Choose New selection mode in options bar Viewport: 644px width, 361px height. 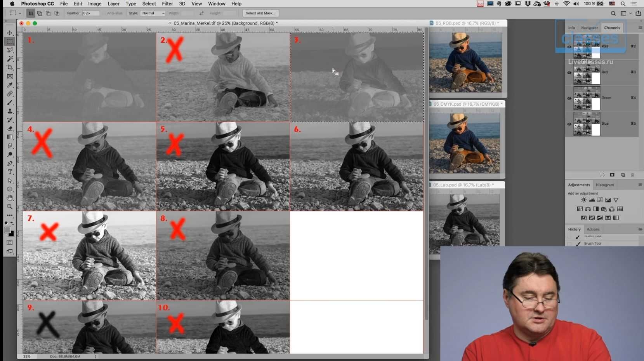coord(31,13)
